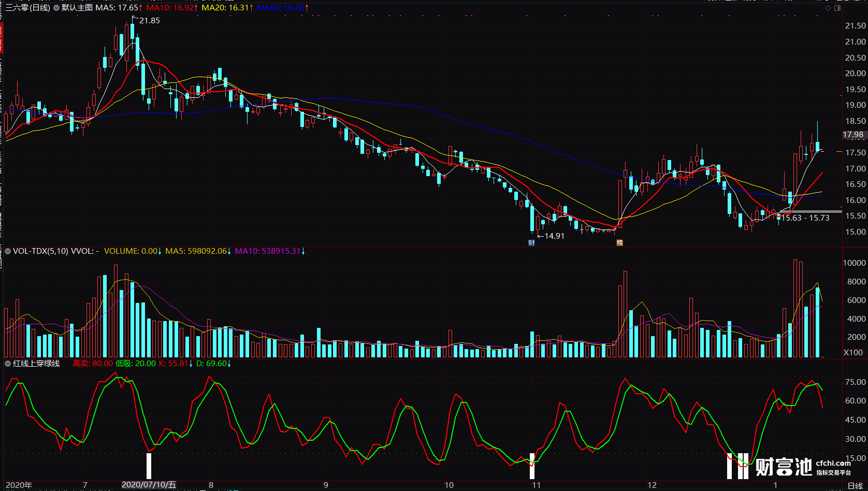Click the 30.00 indicator axis label
The width and height of the screenshot is (868, 491).
(856, 439)
